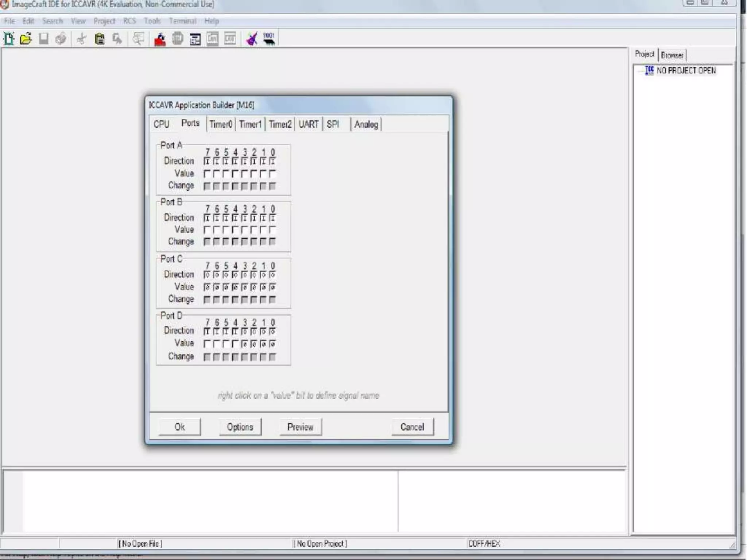Open the View menu
747x560 pixels.
(78, 21)
